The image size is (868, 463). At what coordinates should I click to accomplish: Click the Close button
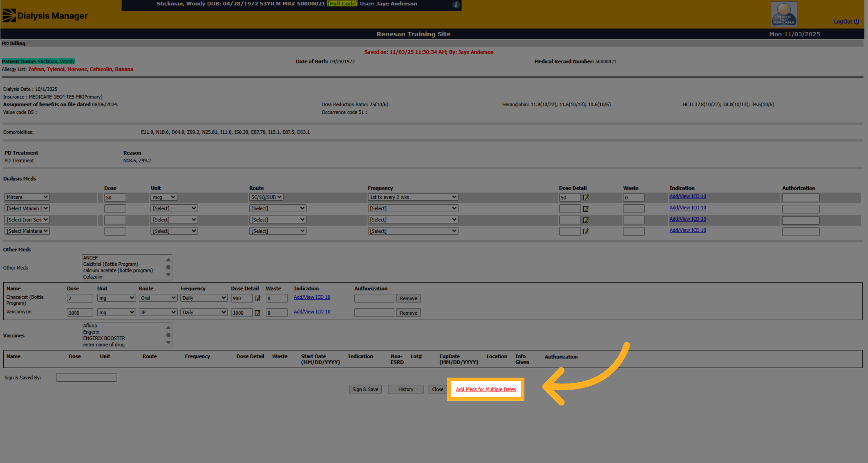(438, 389)
